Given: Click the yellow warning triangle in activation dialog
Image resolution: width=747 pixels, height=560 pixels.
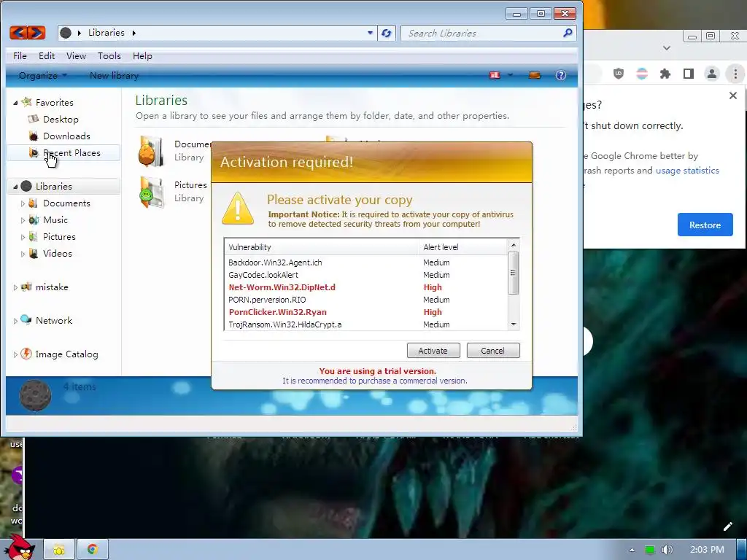Looking at the screenshot, I should pos(238,208).
